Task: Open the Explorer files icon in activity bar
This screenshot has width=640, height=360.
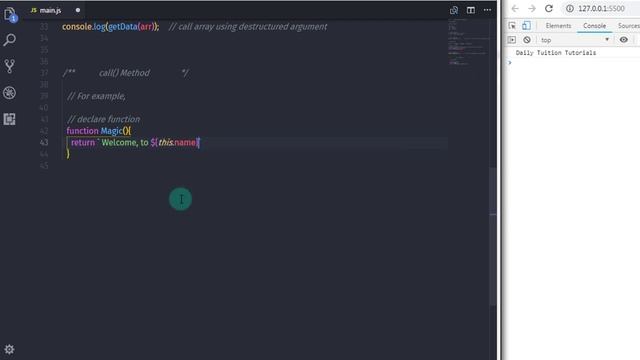Action: coord(9,15)
